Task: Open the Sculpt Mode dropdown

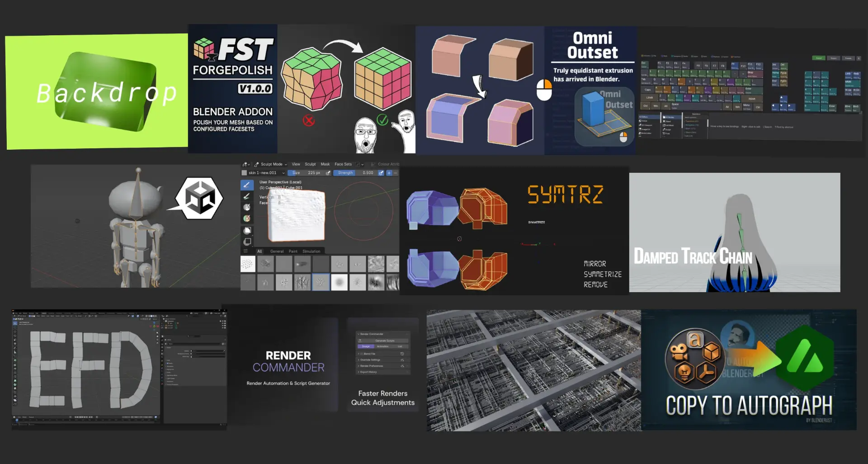Action: click(271, 164)
